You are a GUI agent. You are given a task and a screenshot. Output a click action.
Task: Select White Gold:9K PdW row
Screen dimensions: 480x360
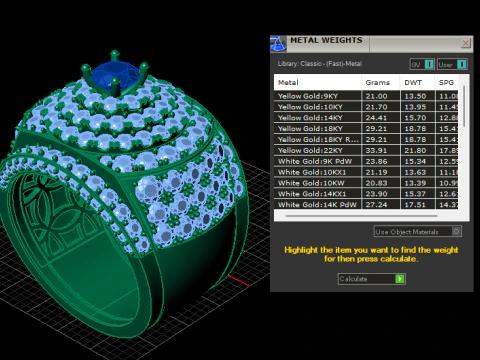click(366, 161)
